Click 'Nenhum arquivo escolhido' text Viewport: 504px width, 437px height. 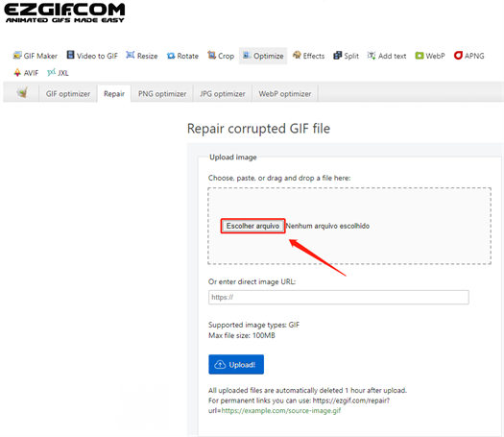pos(327,226)
